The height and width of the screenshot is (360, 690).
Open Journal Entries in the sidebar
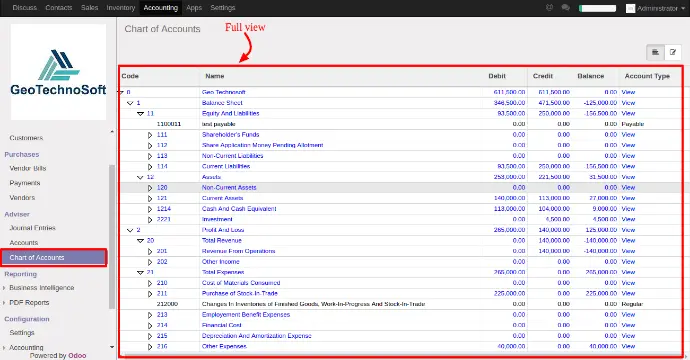(33, 228)
